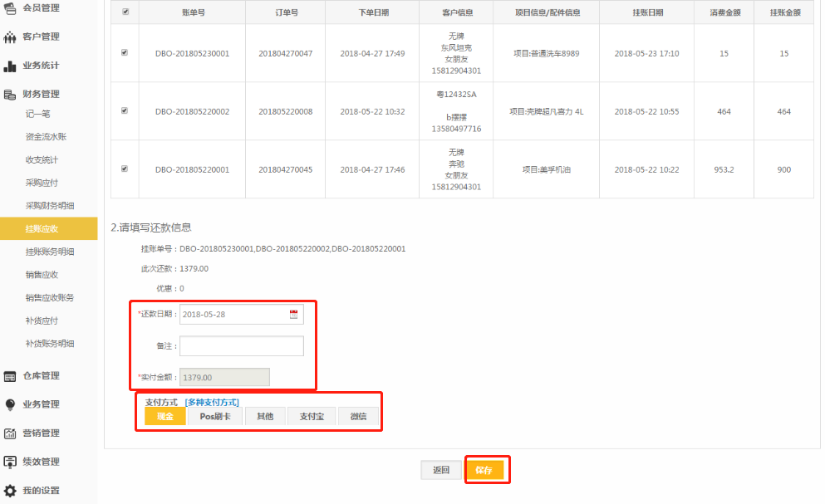The height and width of the screenshot is (504, 825).
Task: Click the 我的设置 gear icon
Action: pyautogui.click(x=10, y=491)
